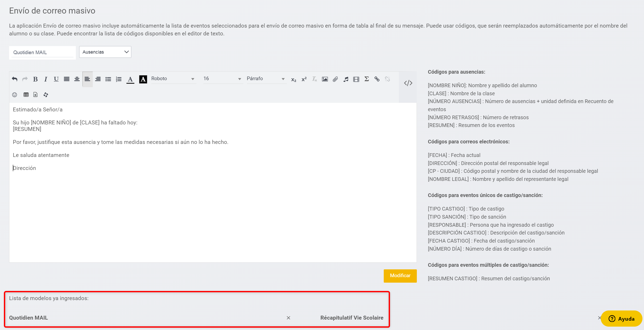Insert a link using the chain icon
This screenshot has height=330, width=644.
377,79
